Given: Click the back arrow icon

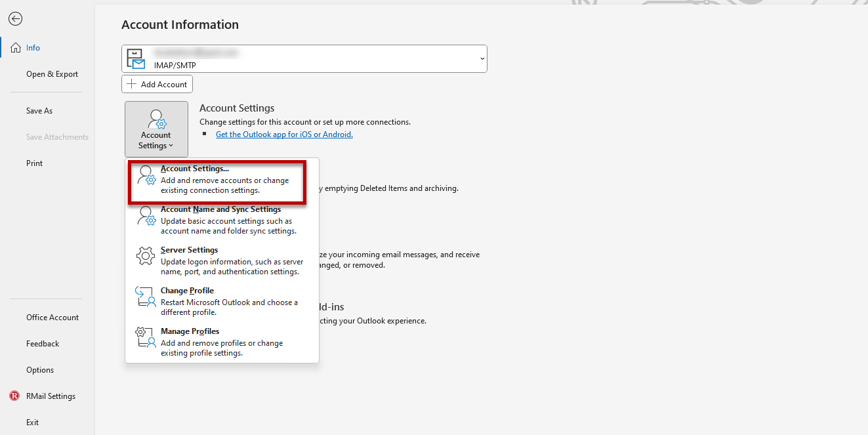Looking at the screenshot, I should tap(15, 19).
